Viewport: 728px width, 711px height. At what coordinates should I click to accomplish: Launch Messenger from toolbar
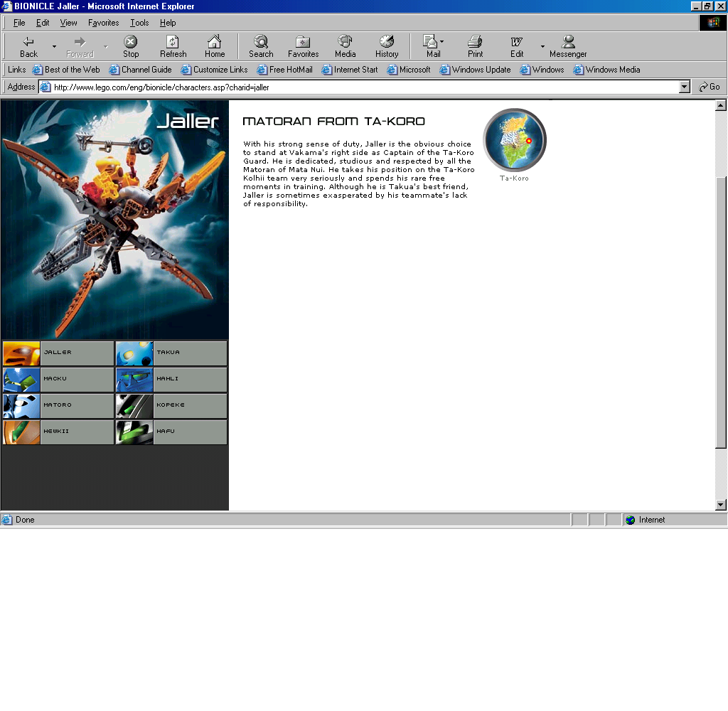[568, 46]
